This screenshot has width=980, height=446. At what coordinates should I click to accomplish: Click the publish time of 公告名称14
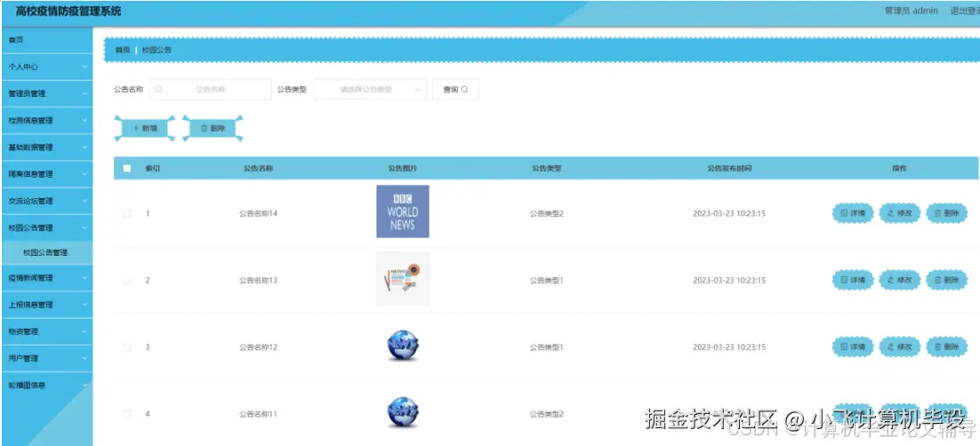(729, 213)
